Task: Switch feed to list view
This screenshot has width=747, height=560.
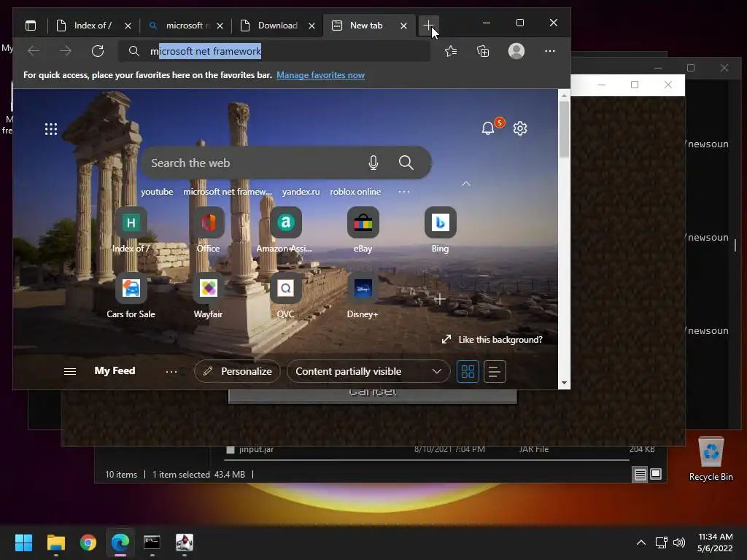Action: coord(495,371)
